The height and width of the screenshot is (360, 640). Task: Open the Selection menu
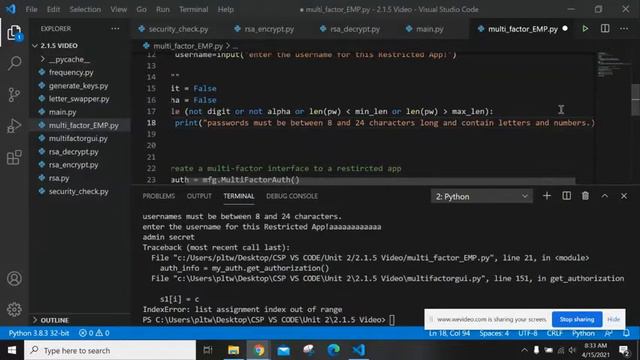pos(85,9)
